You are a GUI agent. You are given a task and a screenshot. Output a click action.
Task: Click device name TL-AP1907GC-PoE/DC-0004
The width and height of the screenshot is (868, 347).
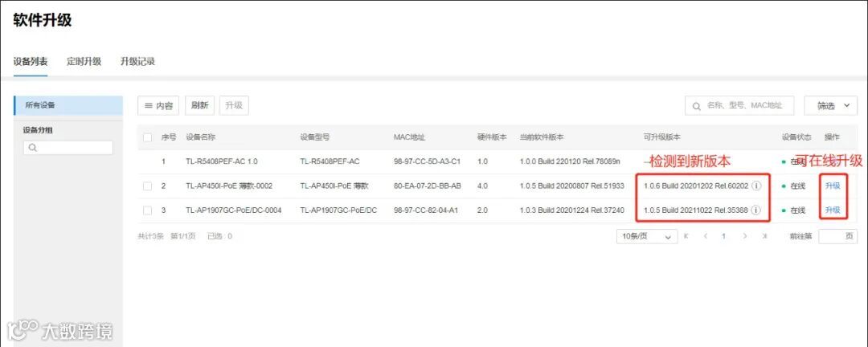[234, 210]
